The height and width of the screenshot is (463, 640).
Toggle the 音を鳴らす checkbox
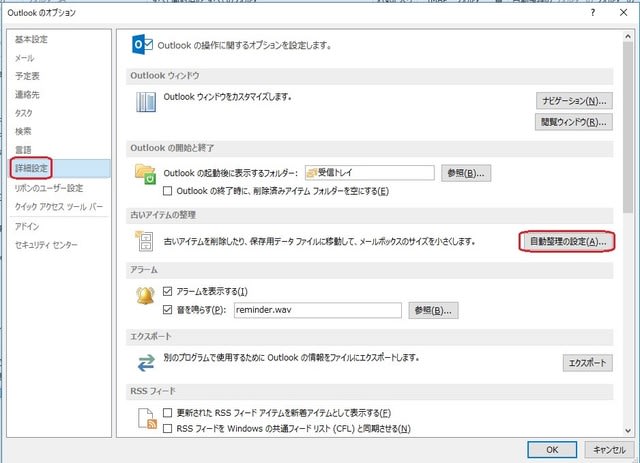pyautogui.click(x=167, y=309)
